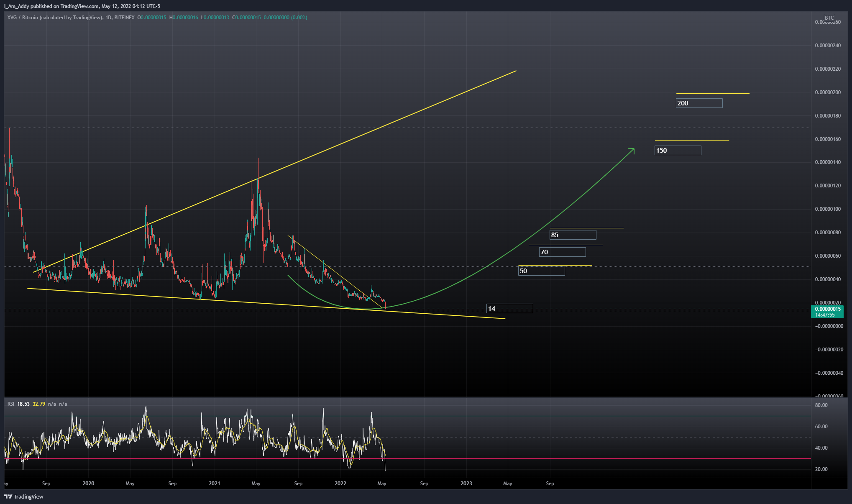Click the 1D timeframe label in header
The width and height of the screenshot is (852, 504).
108,18
